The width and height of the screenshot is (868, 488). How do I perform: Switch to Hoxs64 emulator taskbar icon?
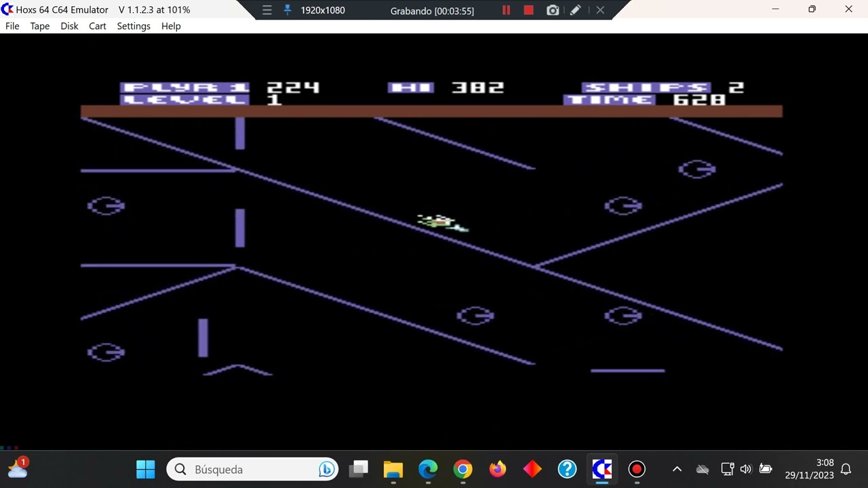602,469
